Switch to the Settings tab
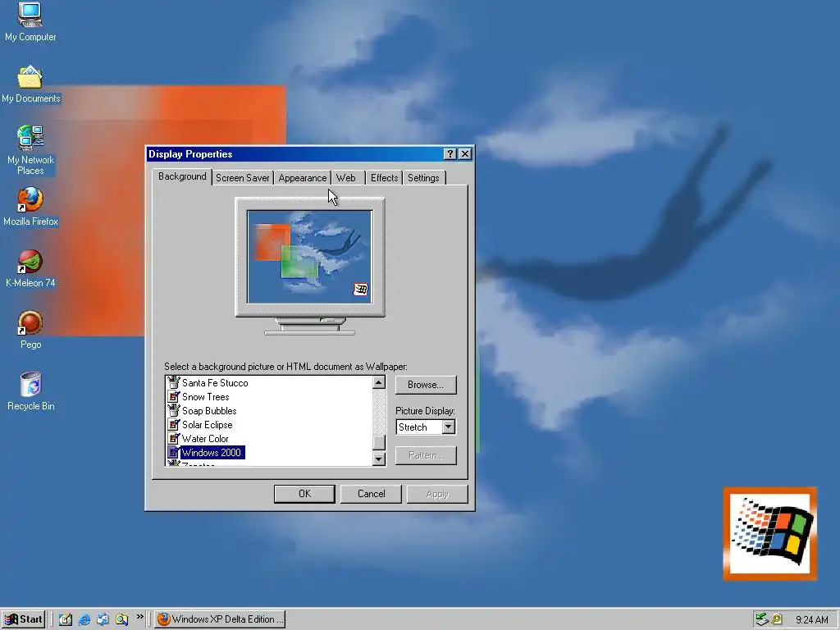The height and width of the screenshot is (630, 840). (x=423, y=178)
